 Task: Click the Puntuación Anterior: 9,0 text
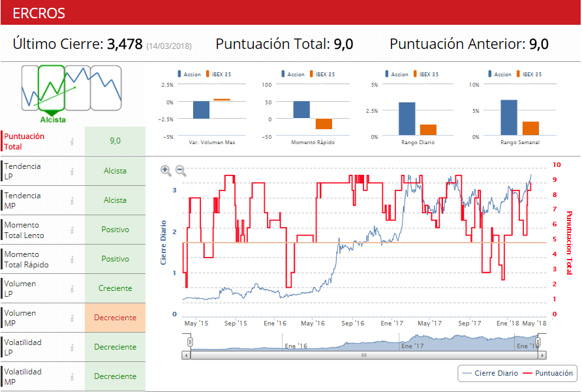point(469,44)
